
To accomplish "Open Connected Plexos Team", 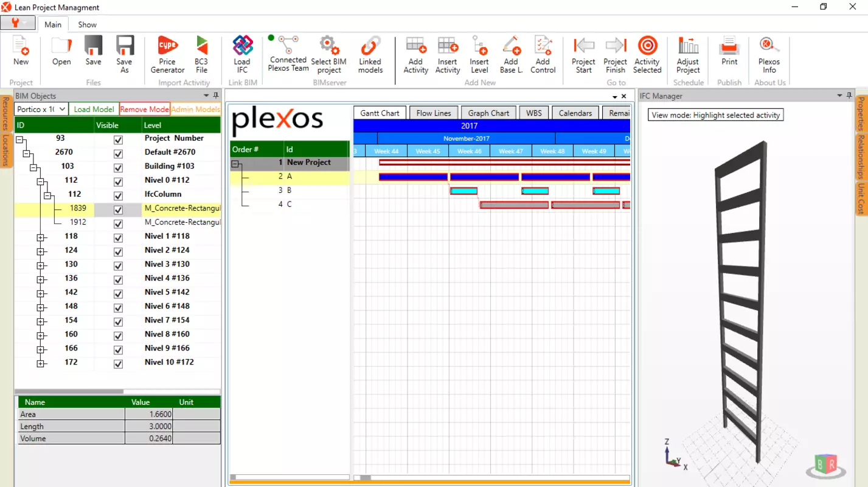I will 288,54.
